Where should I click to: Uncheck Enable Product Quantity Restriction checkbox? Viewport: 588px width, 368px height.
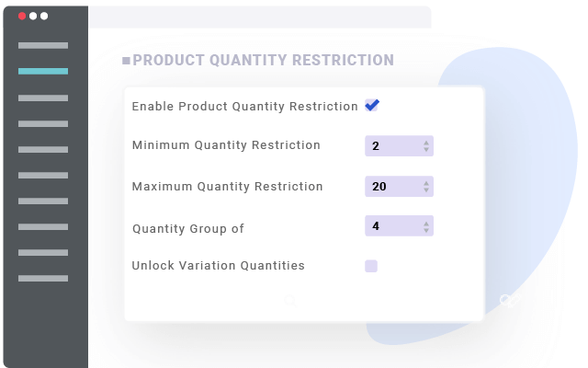pos(371,106)
